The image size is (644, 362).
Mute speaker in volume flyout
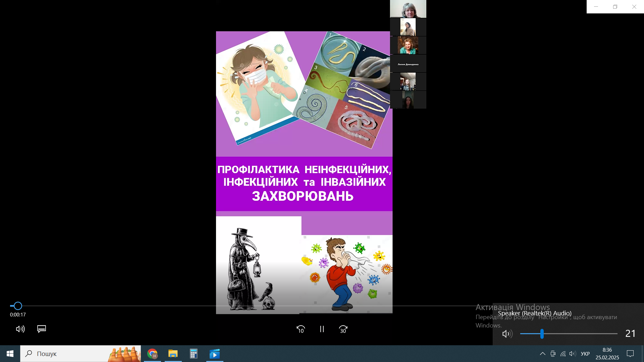click(x=507, y=334)
